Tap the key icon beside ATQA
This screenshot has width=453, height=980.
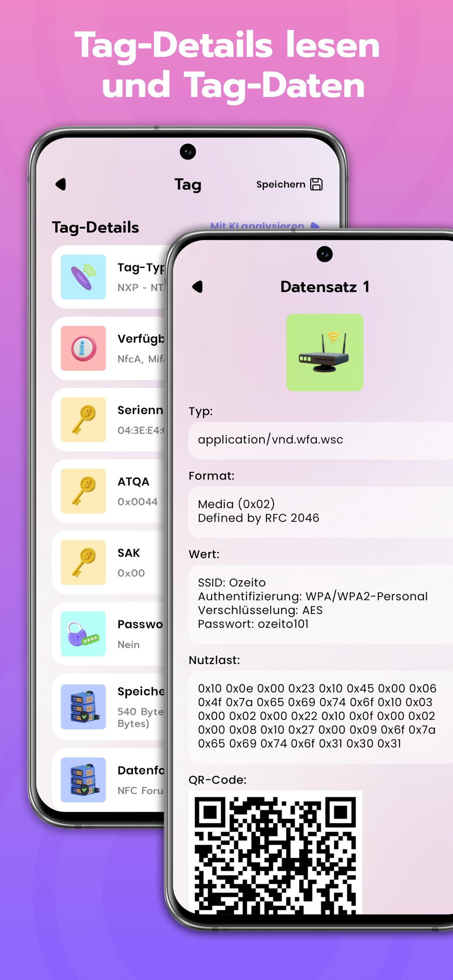(84, 491)
